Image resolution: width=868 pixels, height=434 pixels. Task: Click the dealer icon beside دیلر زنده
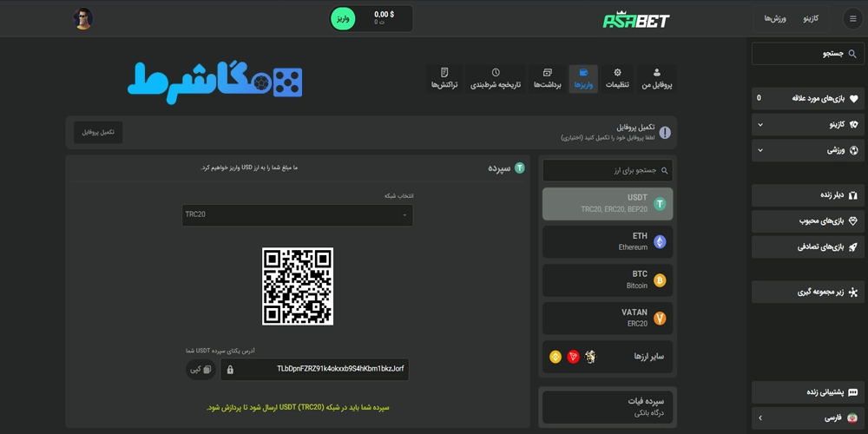(x=853, y=195)
